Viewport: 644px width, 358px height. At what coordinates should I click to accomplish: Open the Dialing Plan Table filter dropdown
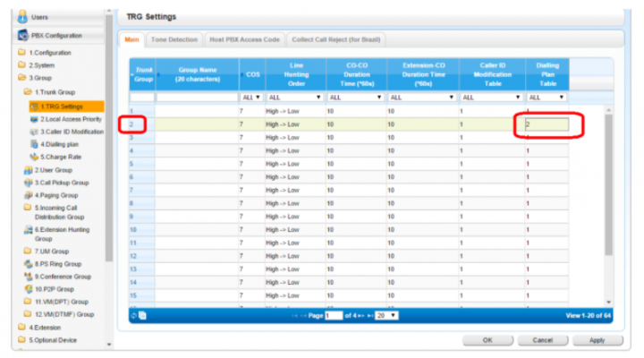click(x=546, y=97)
